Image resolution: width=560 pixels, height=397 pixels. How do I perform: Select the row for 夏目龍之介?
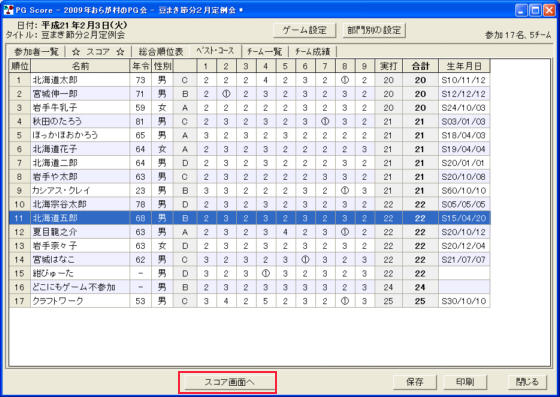[249, 232]
